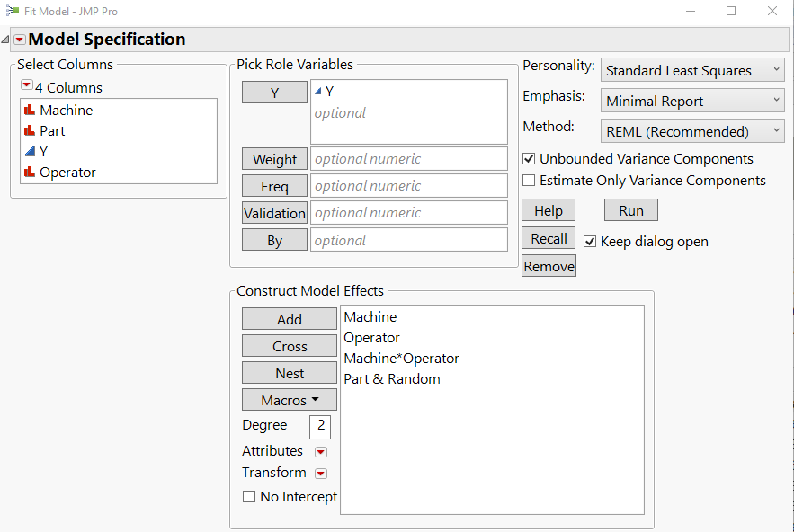Select the Machine column in list
Screen dimensions: 794x532
coord(66,110)
